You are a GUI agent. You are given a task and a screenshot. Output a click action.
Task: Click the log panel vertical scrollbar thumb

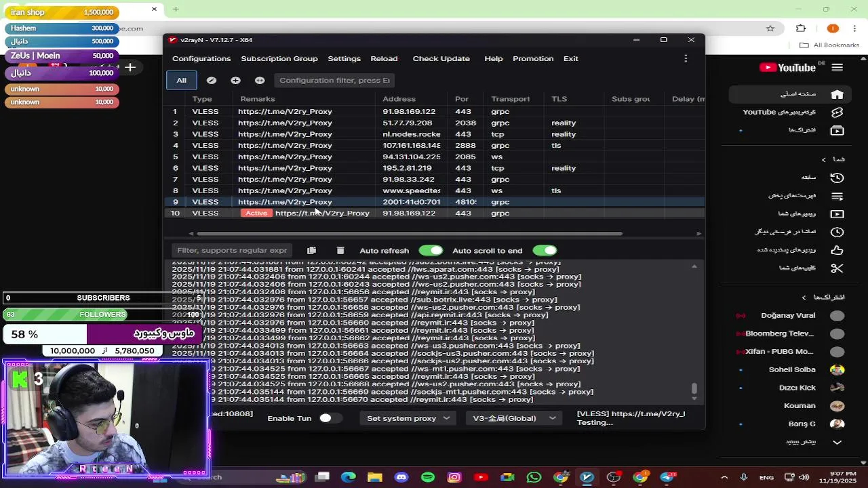(694, 388)
